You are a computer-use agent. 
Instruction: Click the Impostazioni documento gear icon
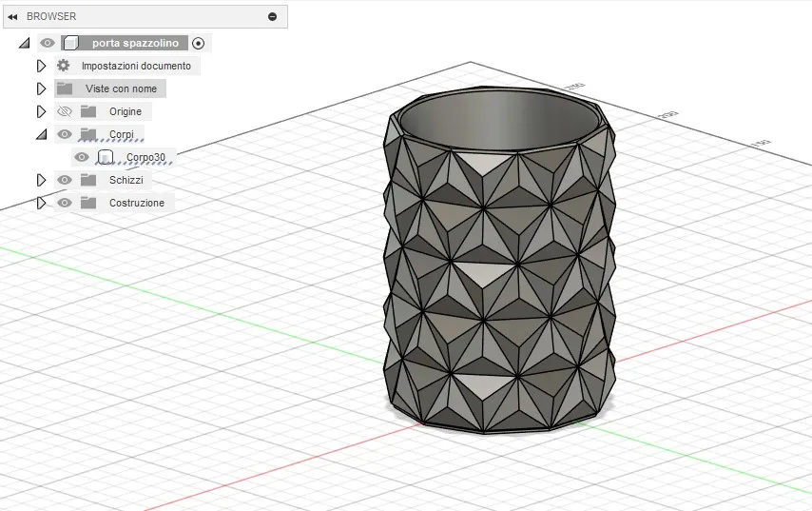(63, 66)
